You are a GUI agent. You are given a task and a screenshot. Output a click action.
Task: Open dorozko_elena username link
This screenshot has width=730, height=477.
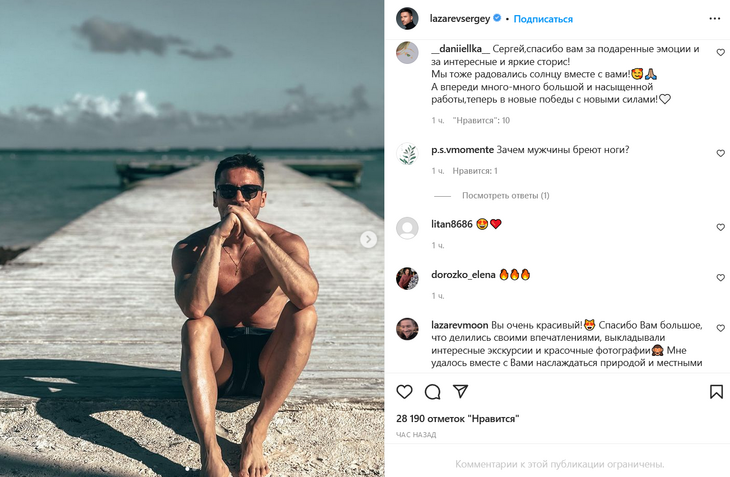coord(462,274)
